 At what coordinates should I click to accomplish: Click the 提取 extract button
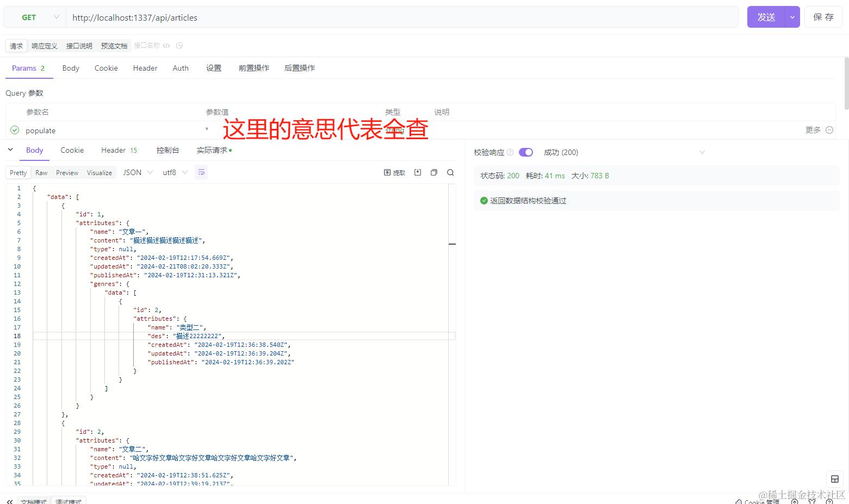point(395,172)
